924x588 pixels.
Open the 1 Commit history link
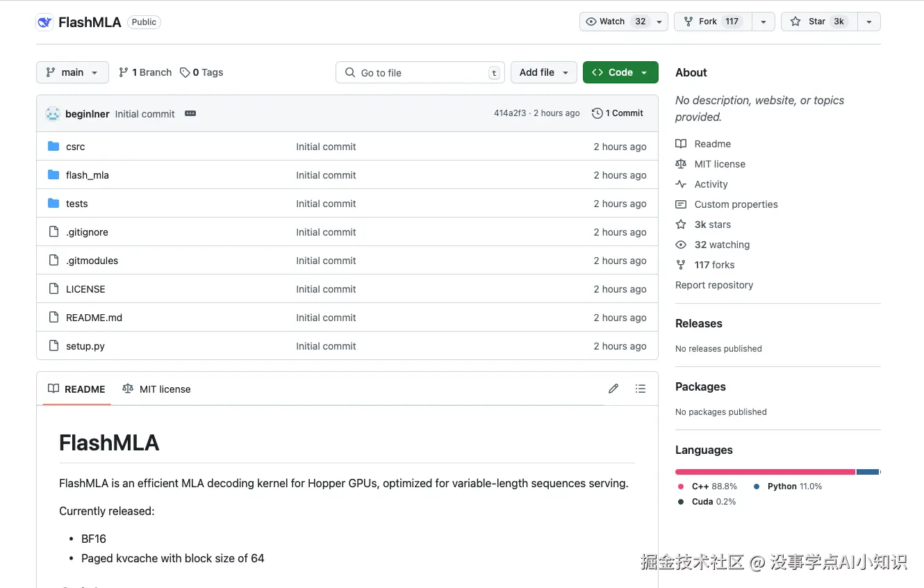pyautogui.click(x=618, y=113)
